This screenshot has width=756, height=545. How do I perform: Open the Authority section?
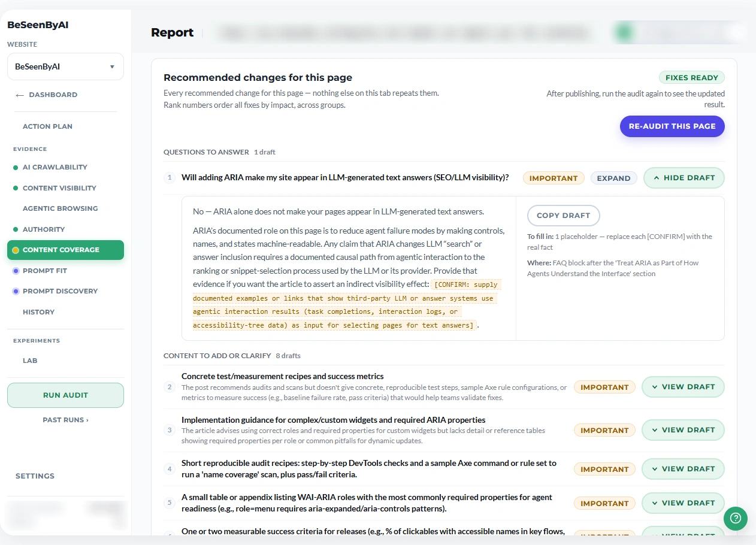(x=43, y=229)
